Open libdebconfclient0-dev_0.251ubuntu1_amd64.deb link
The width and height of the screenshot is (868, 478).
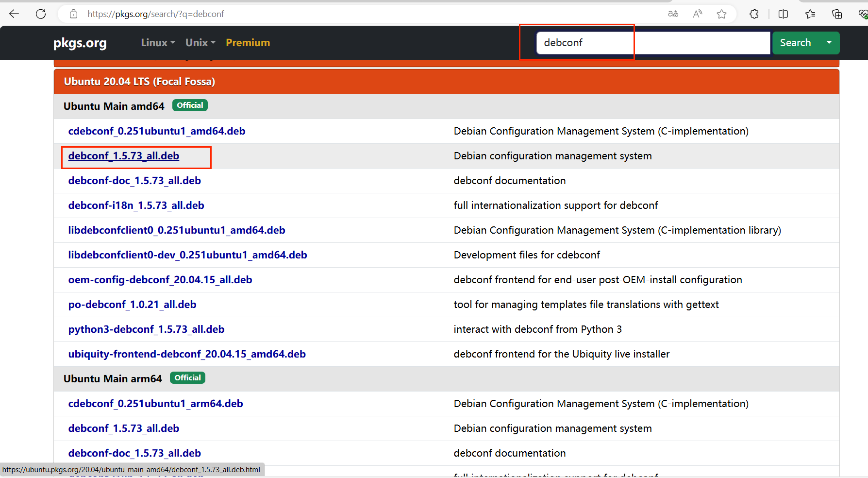point(187,255)
